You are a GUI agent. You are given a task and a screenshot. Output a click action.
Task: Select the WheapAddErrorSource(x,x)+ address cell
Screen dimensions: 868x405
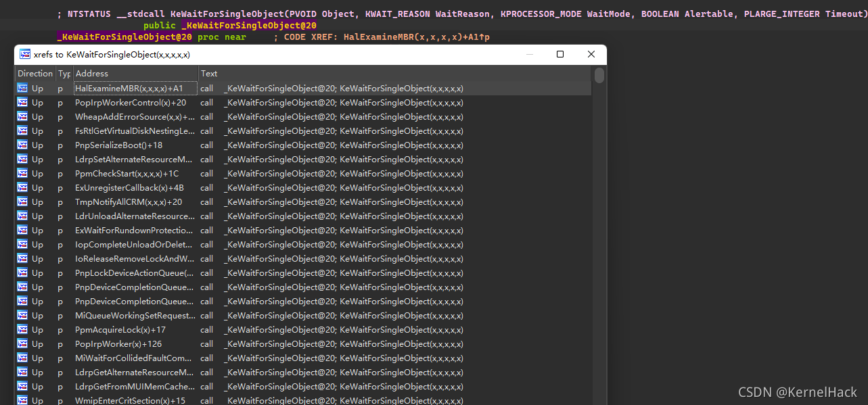pyautogui.click(x=135, y=116)
